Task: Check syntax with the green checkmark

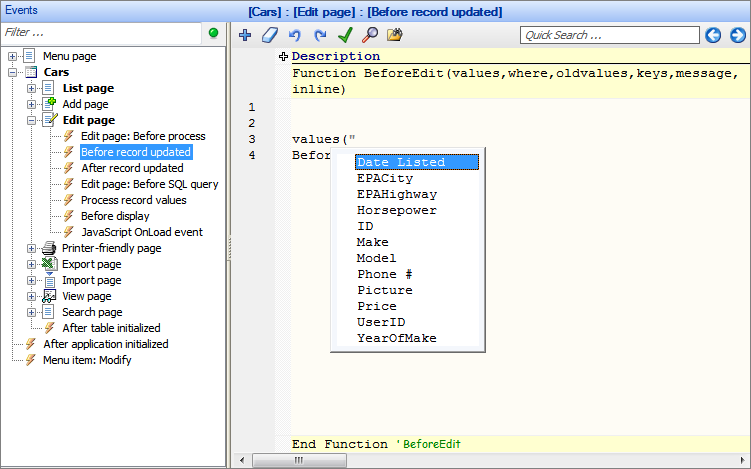Action: (345, 35)
